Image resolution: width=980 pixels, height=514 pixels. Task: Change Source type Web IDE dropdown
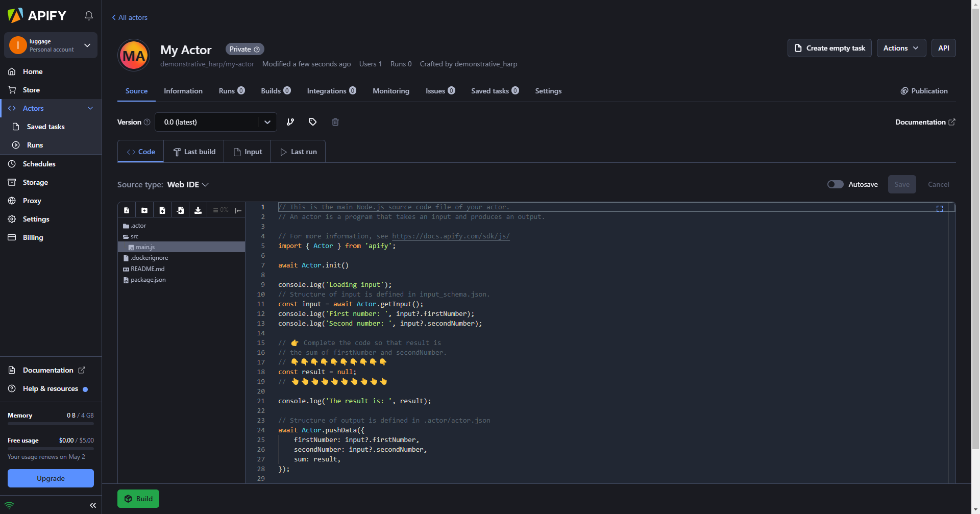click(x=188, y=185)
